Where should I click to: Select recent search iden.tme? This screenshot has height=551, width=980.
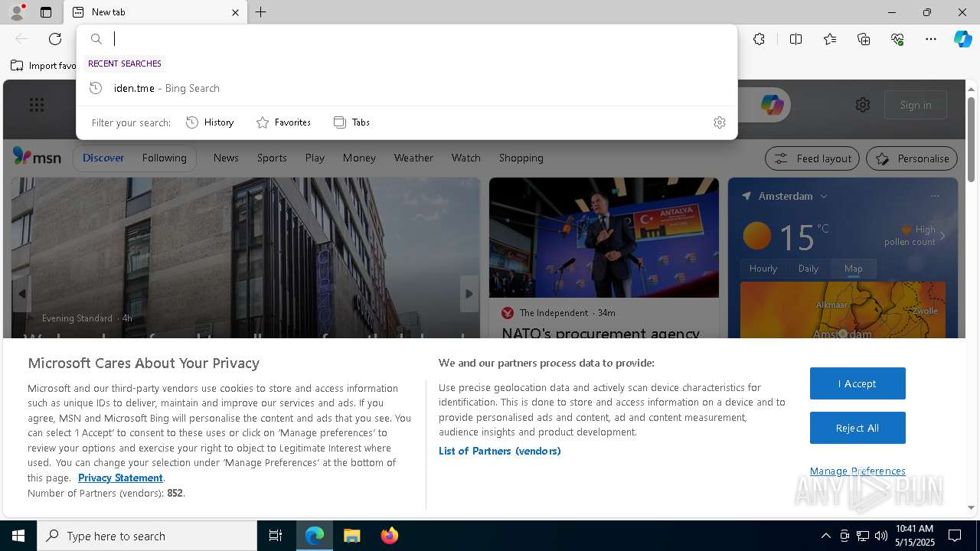pyautogui.click(x=407, y=88)
